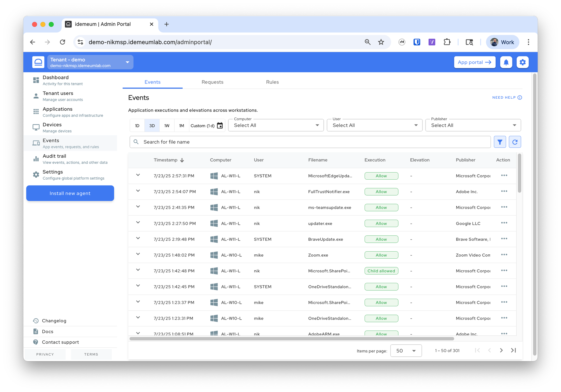Select the 1W time range
561x392 pixels.
coord(167,126)
